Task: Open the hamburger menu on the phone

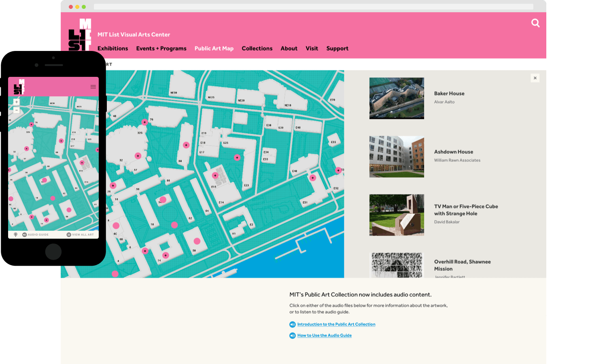Action: click(x=93, y=87)
